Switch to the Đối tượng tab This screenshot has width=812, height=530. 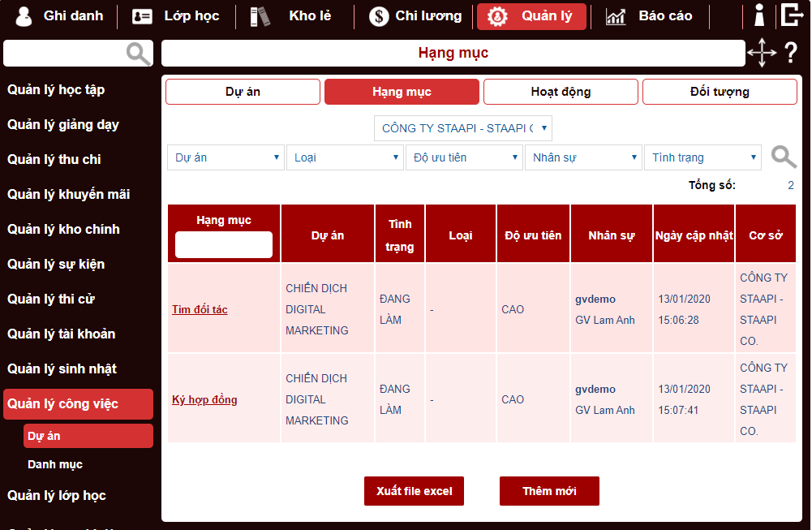720,92
